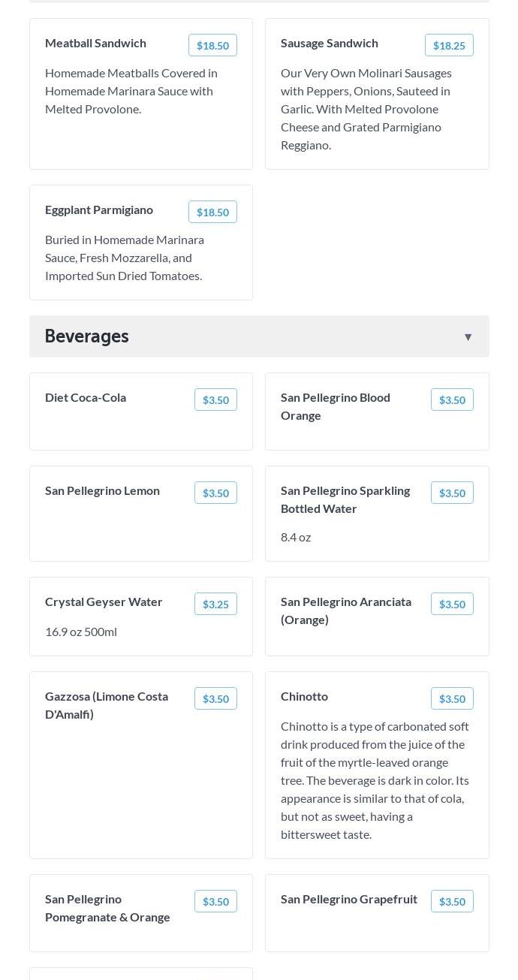Open the Chinotto item card title

(304, 696)
